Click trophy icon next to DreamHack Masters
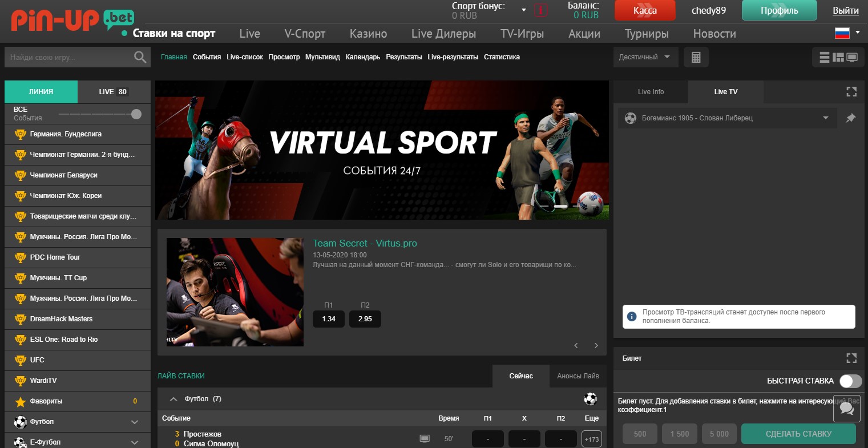868x448 pixels. click(21, 320)
